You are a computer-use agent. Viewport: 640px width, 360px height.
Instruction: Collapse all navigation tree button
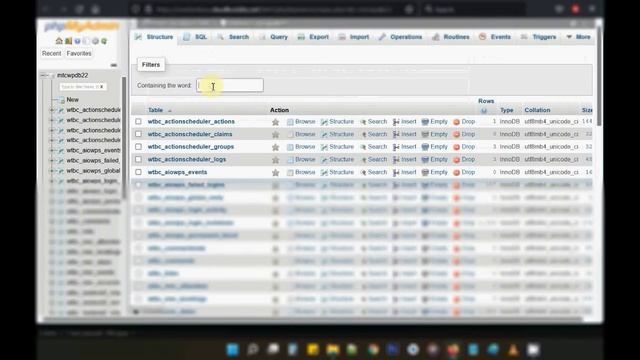[113, 65]
